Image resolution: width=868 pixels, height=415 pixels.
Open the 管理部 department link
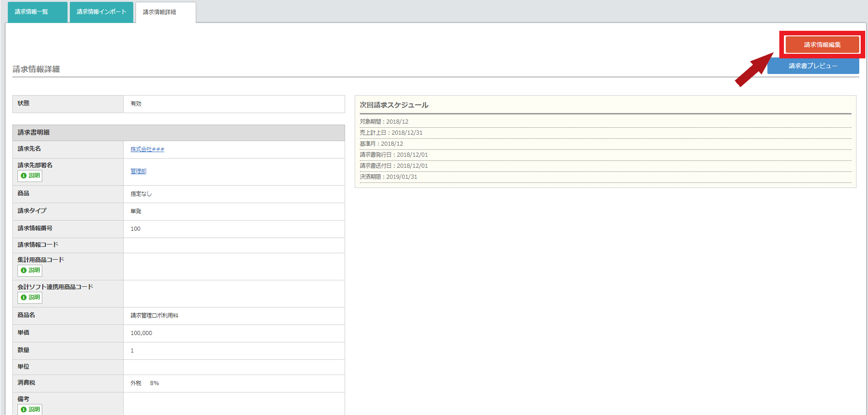click(x=138, y=171)
